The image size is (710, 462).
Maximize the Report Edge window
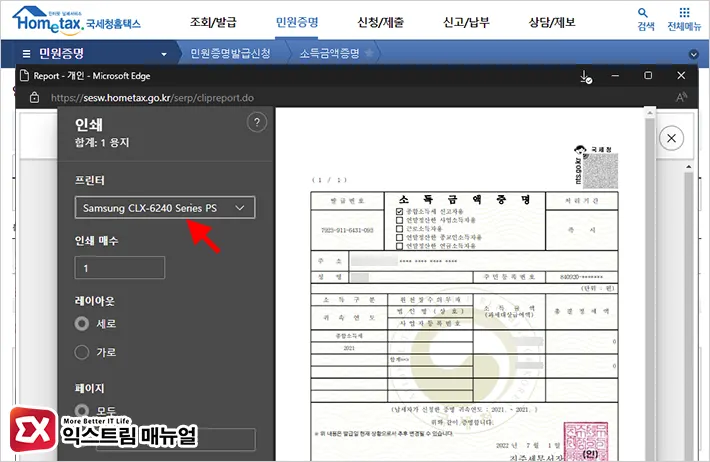coord(648,76)
